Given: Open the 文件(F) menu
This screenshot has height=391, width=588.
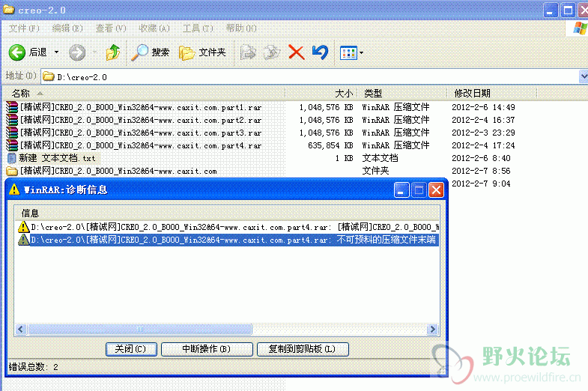Looking at the screenshot, I should coord(24,28).
